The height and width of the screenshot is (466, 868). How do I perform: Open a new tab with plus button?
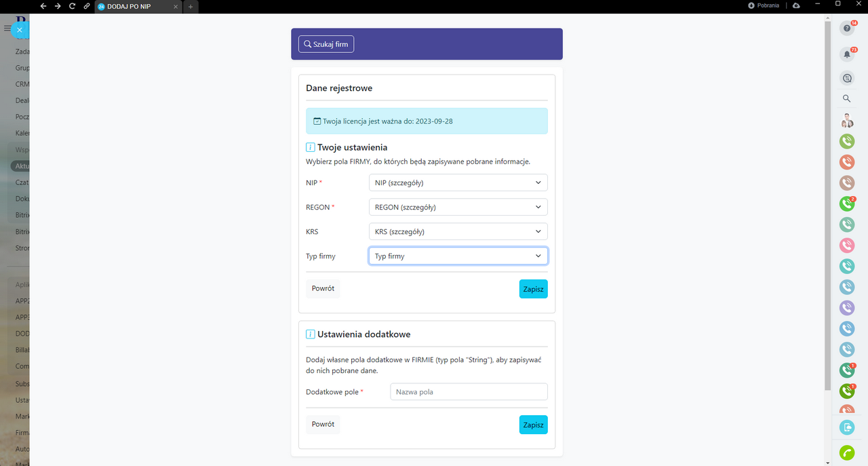click(191, 6)
